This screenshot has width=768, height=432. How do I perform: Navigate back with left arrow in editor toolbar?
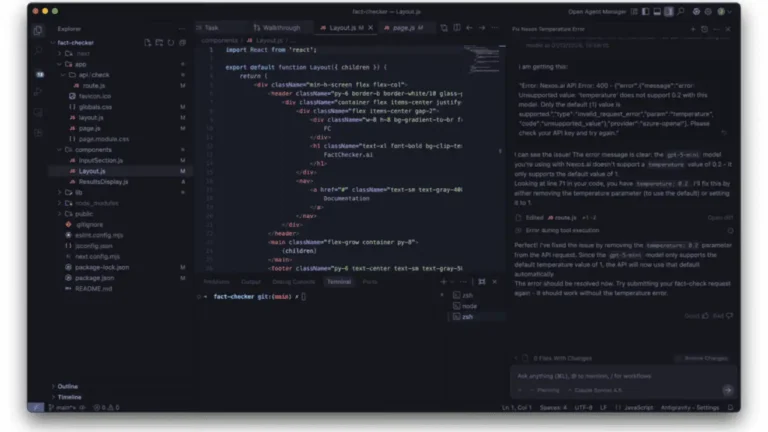point(469,28)
